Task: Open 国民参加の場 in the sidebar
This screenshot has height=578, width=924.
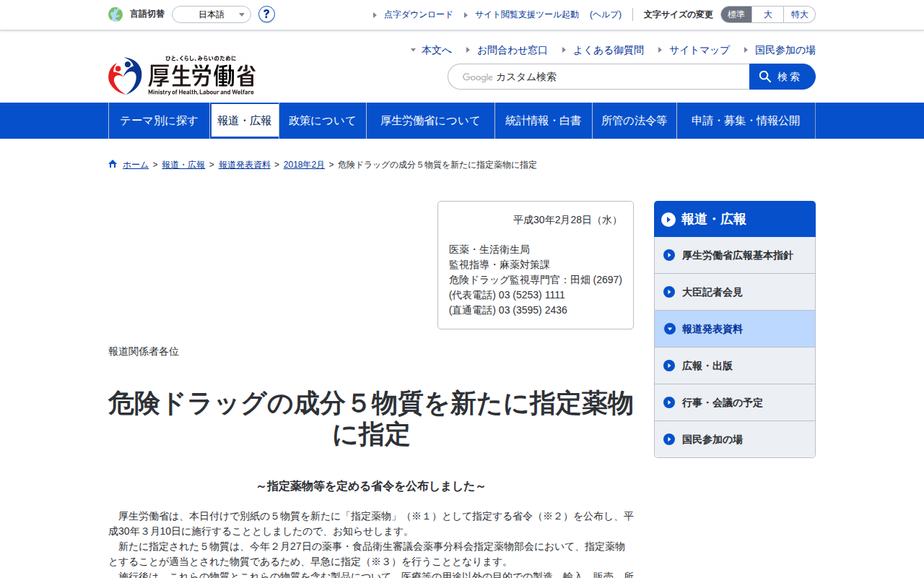Action: [735, 439]
